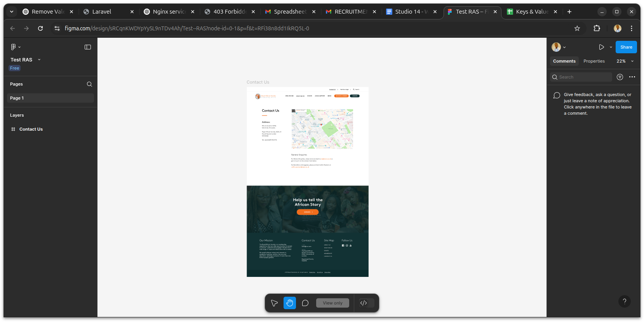Go back in browser history

12,28
